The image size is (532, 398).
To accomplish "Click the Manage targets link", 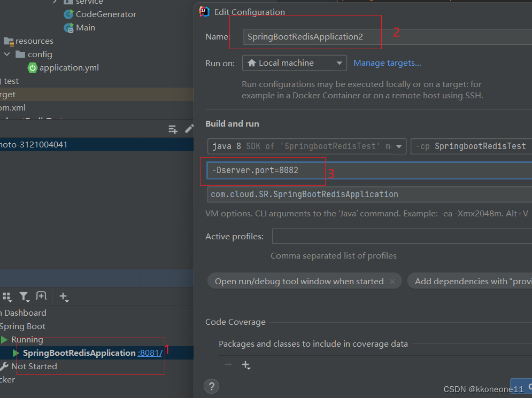I will point(387,63).
